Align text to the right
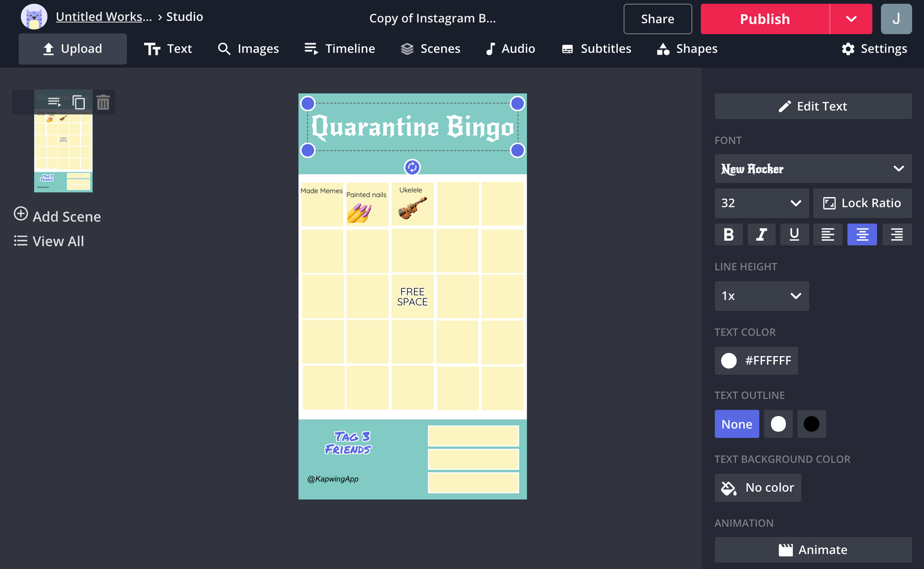924x569 pixels. click(897, 235)
